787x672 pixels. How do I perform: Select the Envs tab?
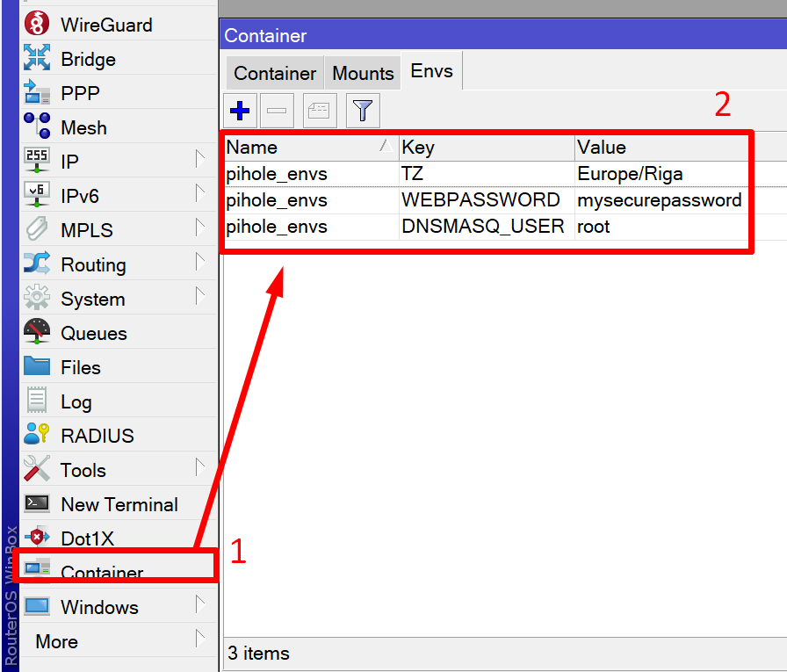[x=431, y=71]
